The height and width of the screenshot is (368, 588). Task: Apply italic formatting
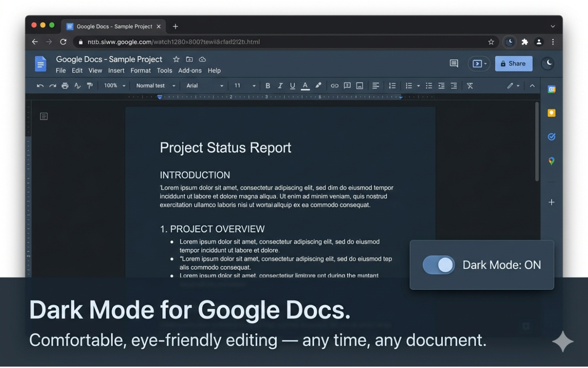pyautogui.click(x=280, y=86)
